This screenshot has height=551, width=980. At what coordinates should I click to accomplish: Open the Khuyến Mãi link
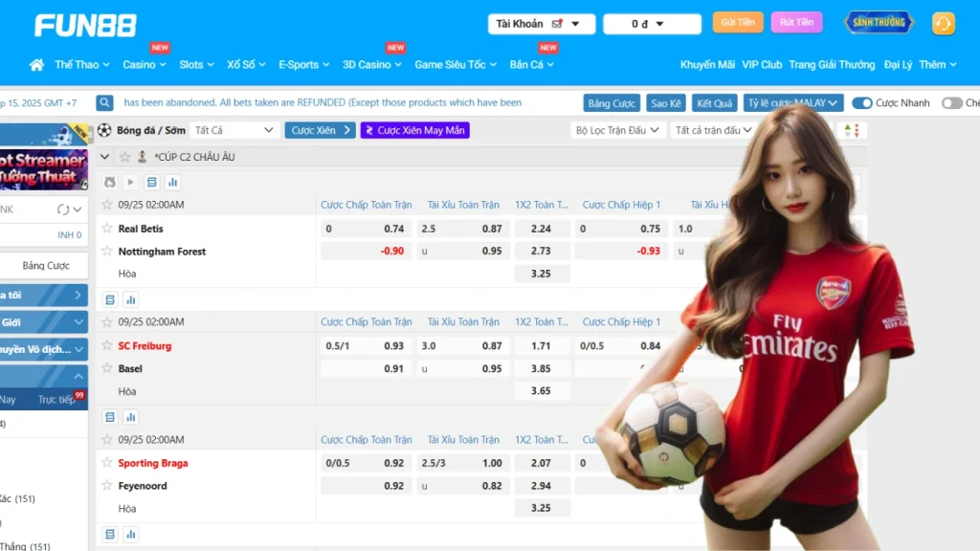coord(707,64)
